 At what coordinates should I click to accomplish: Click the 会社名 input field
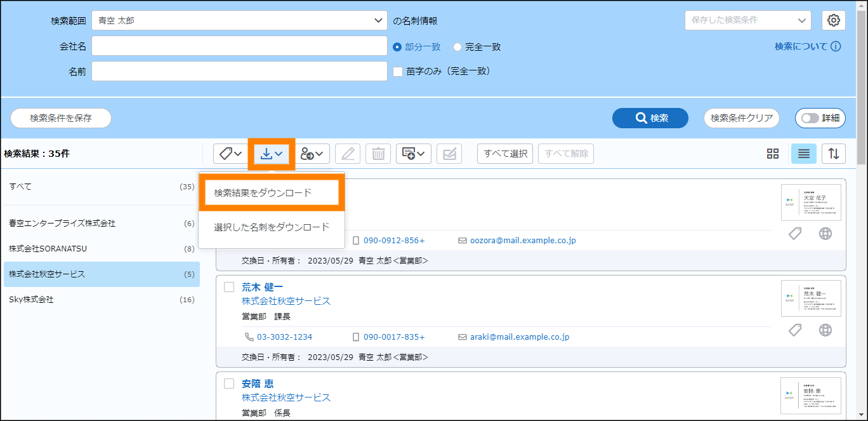tap(239, 46)
